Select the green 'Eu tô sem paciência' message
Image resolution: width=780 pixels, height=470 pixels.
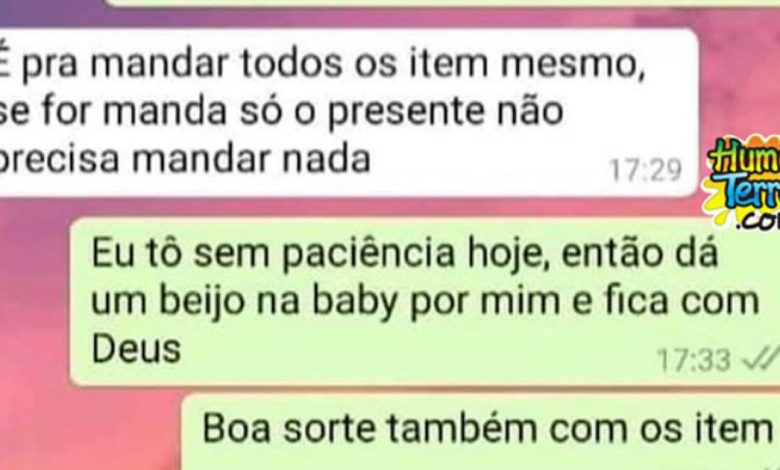425,301
